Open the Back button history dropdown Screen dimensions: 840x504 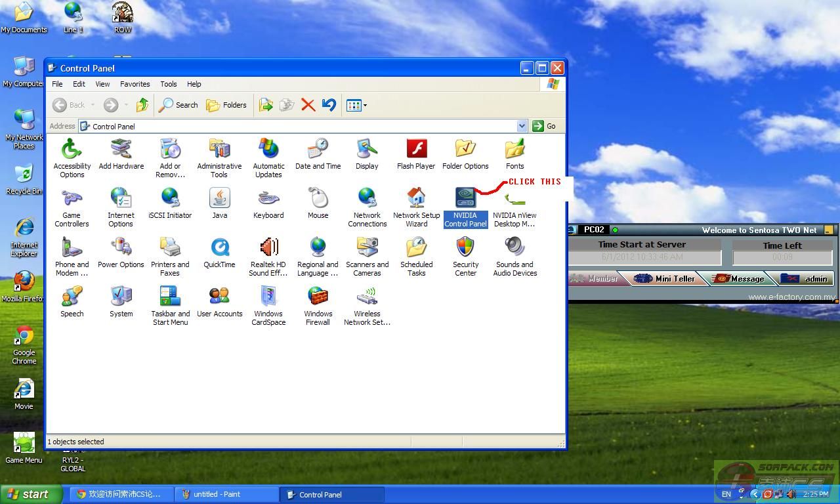click(93, 105)
